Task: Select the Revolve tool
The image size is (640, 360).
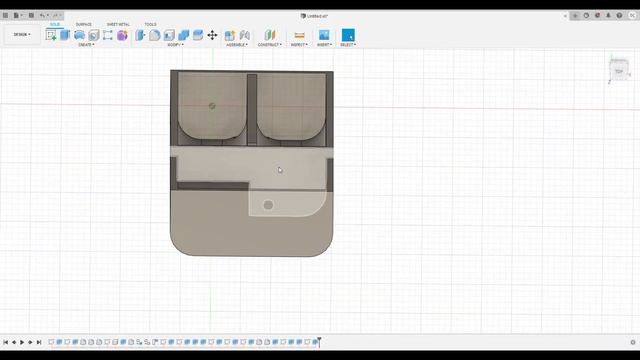Action: 79,35
